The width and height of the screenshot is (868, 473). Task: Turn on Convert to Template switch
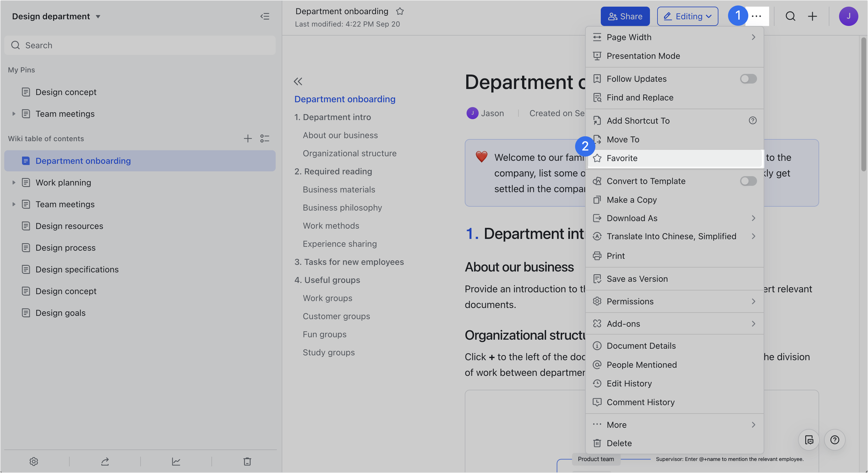[x=748, y=181]
